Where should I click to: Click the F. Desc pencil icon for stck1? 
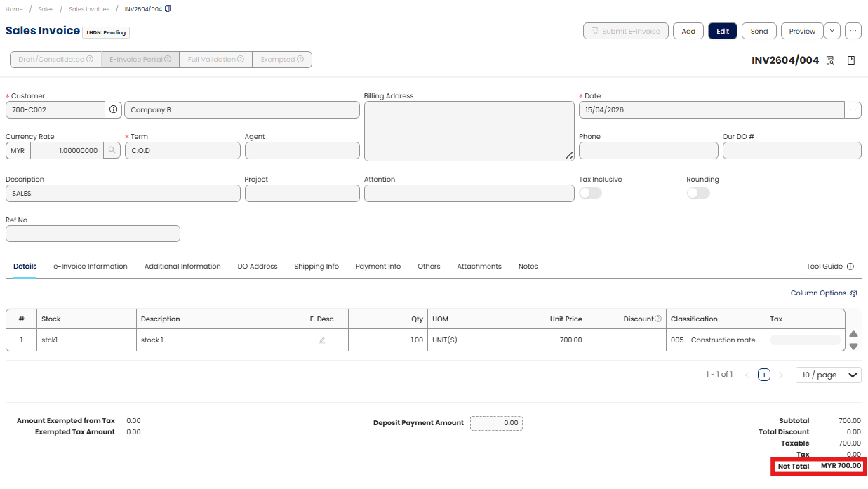point(322,340)
